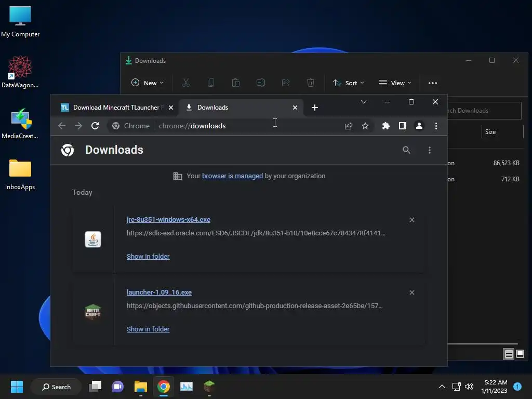This screenshot has height=399, width=532.
Task: Close the Chrome Downloads tab
Action: click(x=295, y=108)
